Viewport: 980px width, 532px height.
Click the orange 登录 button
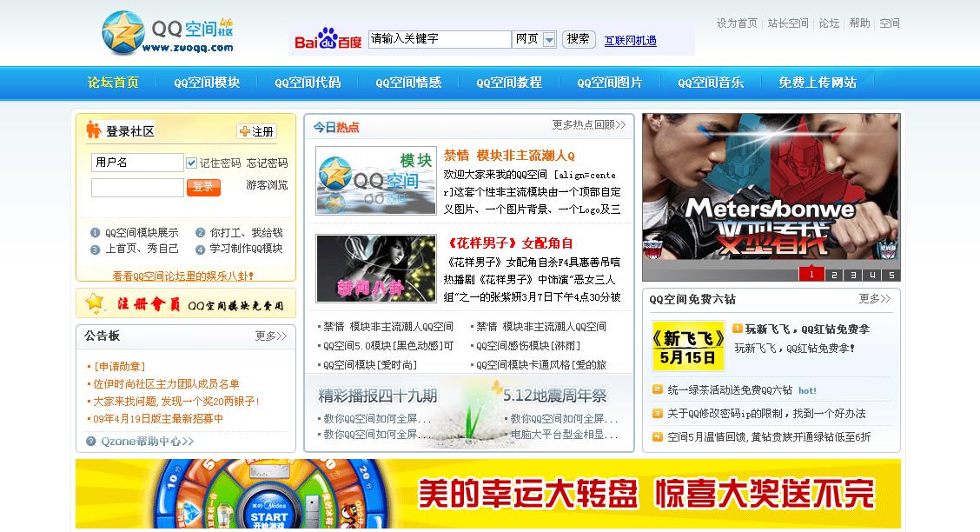click(x=203, y=187)
